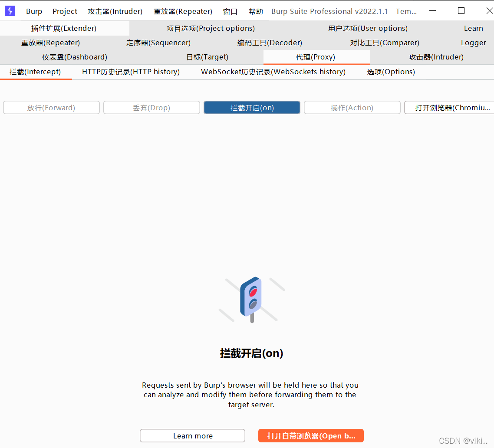Click the traffic light intercept illustration

[x=252, y=299]
